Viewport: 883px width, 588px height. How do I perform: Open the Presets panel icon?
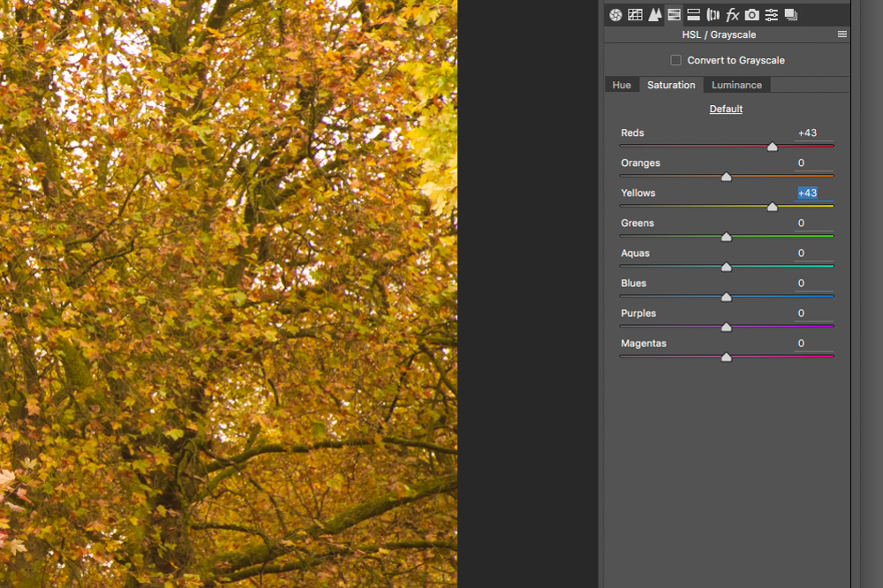[x=772, y=14]
